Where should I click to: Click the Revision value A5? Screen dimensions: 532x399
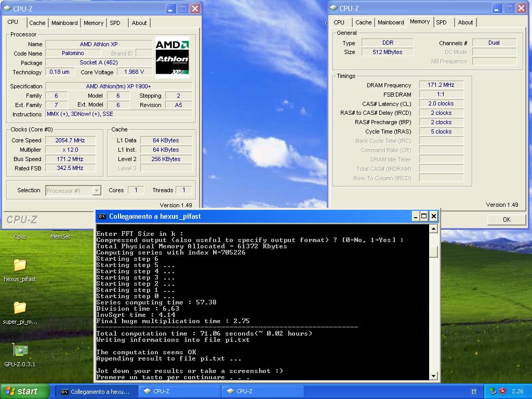pyautogui.click(x=179, y=105)
